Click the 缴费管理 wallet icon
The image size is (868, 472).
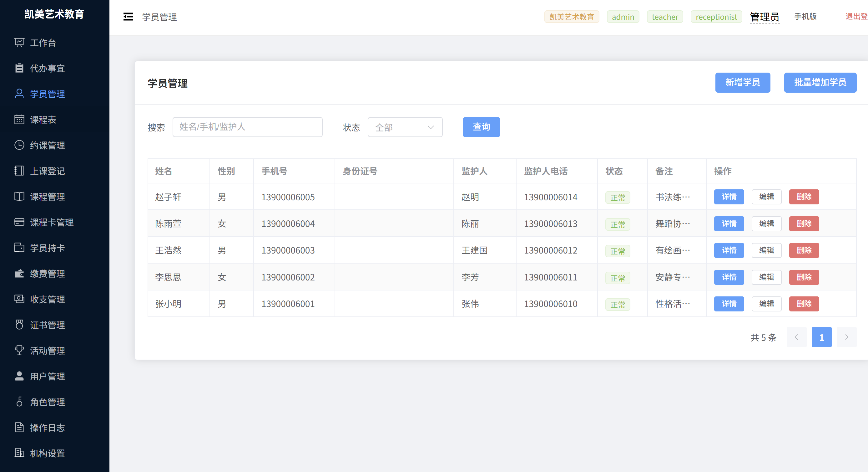tap(19, 273)
